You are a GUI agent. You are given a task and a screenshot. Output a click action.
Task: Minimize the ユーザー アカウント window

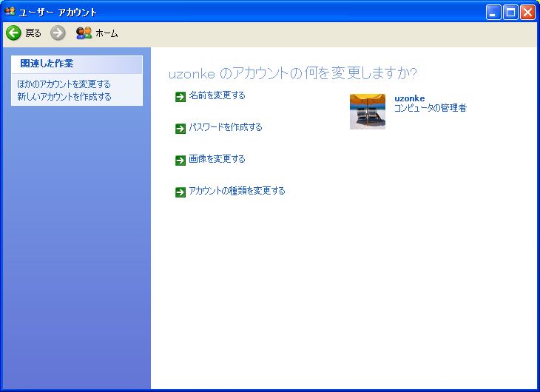coord(493,13)
